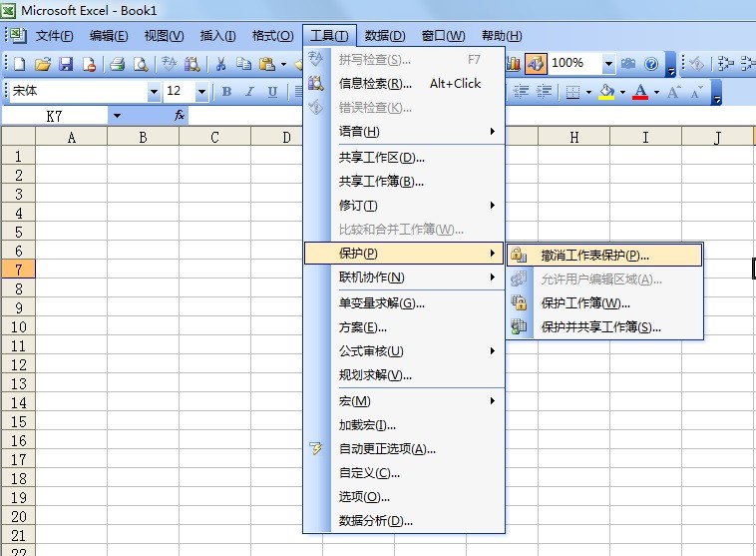Viewport: 756px width, 556px height.
Task: Click the Name Box showing K7
Action: click(55, 116)
